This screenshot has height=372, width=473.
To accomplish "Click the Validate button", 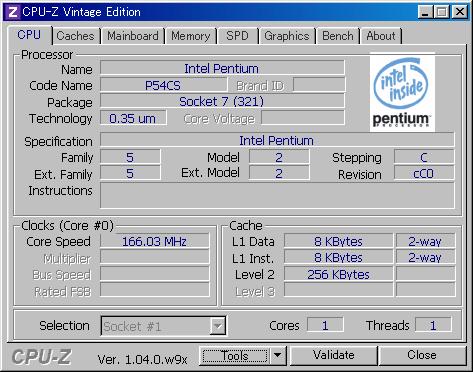I will coord(334,355).
